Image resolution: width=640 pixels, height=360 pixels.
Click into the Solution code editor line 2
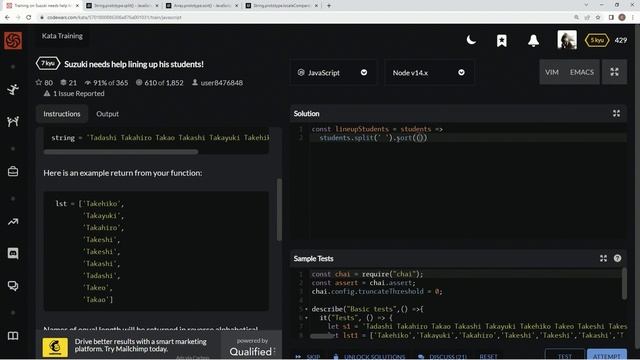tap(467, 138)
